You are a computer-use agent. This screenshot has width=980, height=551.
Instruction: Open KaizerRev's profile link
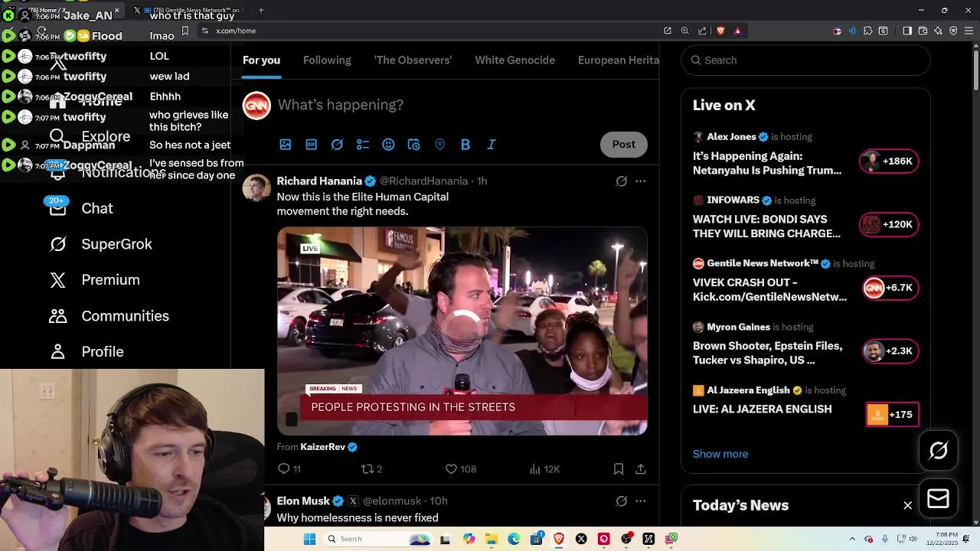(323, 447)
